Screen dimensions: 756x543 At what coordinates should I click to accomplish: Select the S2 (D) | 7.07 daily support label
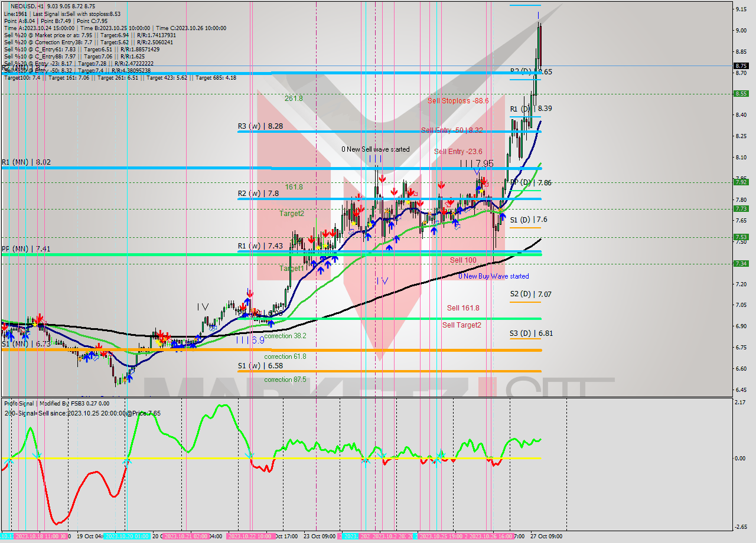pos(531,294)
